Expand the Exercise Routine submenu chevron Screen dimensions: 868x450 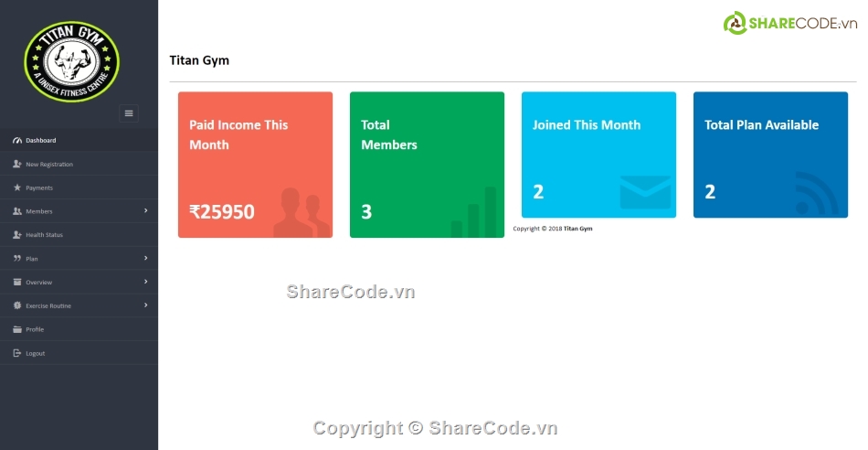[145, 305]
